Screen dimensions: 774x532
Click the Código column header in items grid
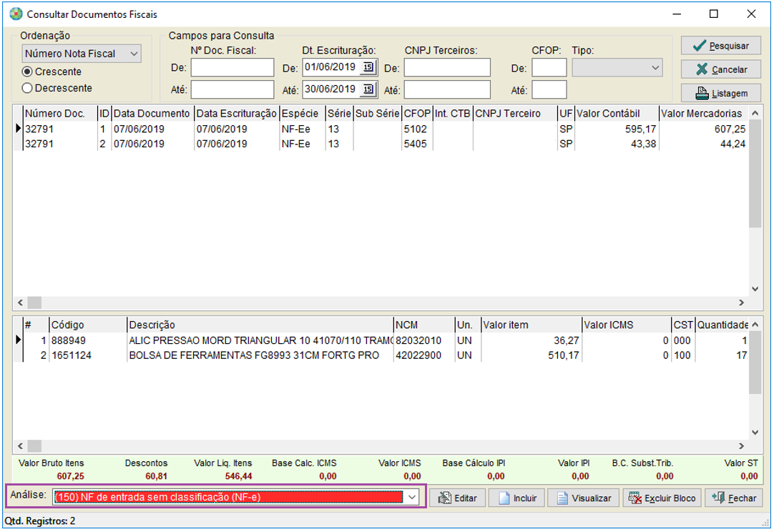[x=88, y=325]
